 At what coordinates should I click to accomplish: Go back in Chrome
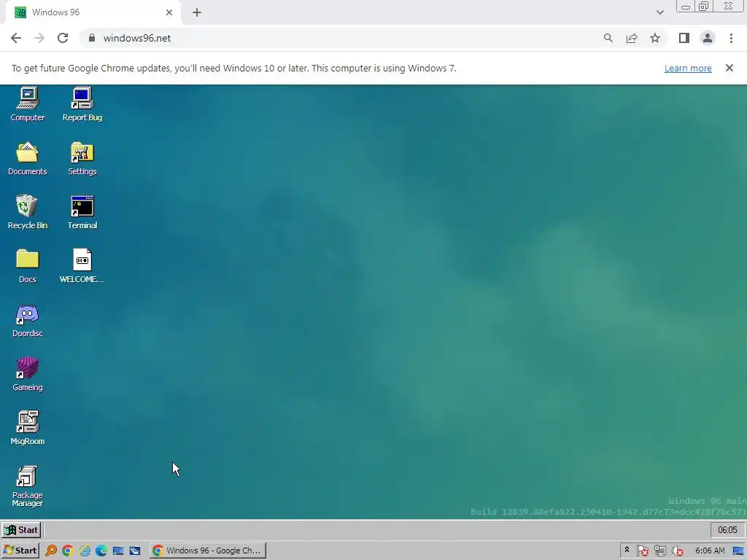pyautogui.click(x=16, y=38)
